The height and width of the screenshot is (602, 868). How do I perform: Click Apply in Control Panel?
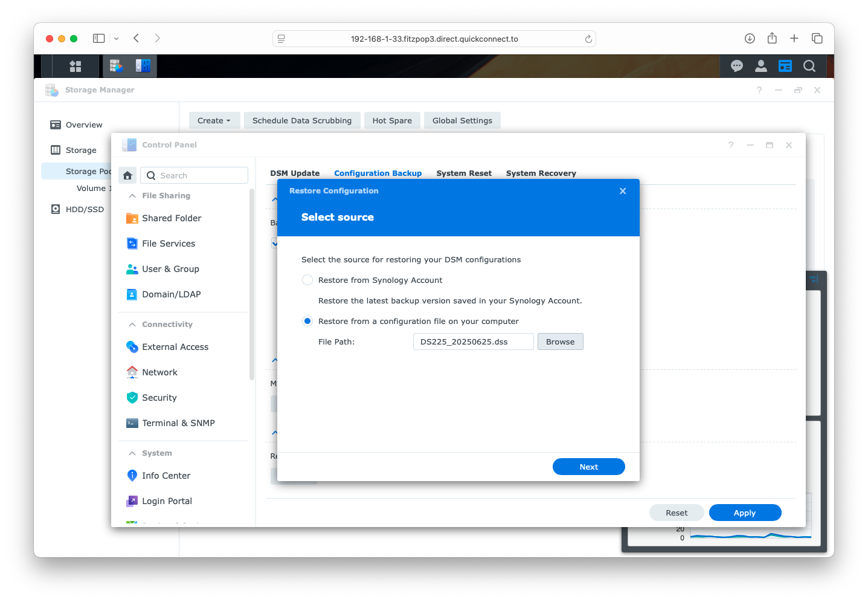(745, 513)
